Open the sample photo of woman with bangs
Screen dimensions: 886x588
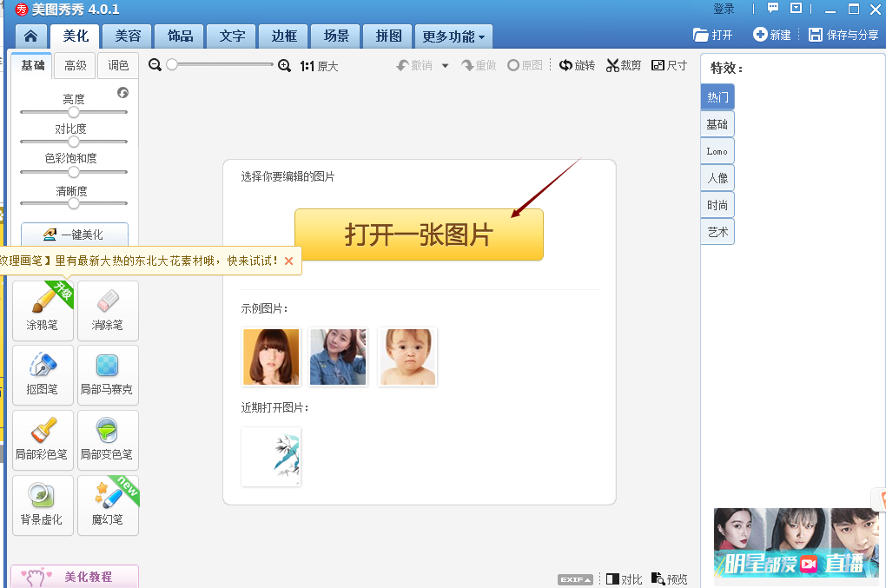[271, 357]
